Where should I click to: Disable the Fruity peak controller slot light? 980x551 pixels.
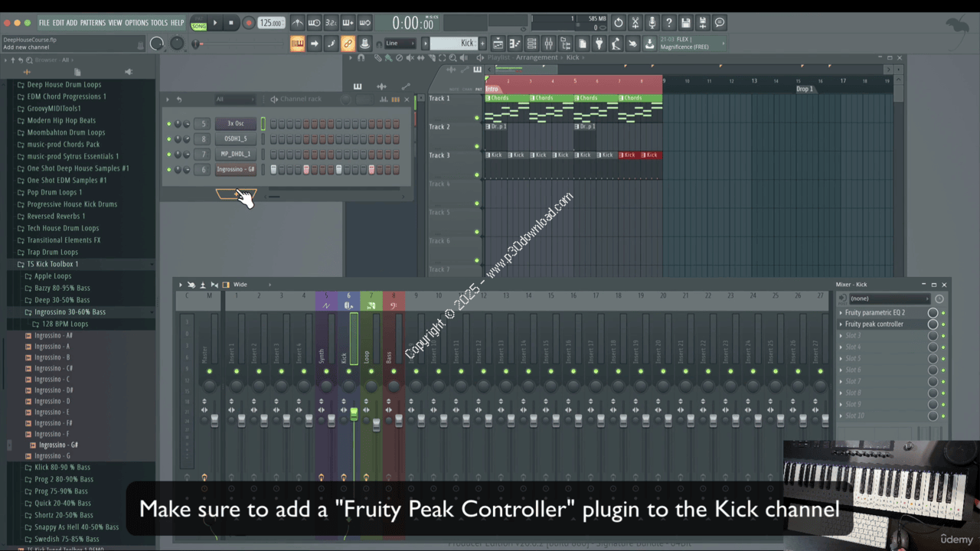[943, 324]
